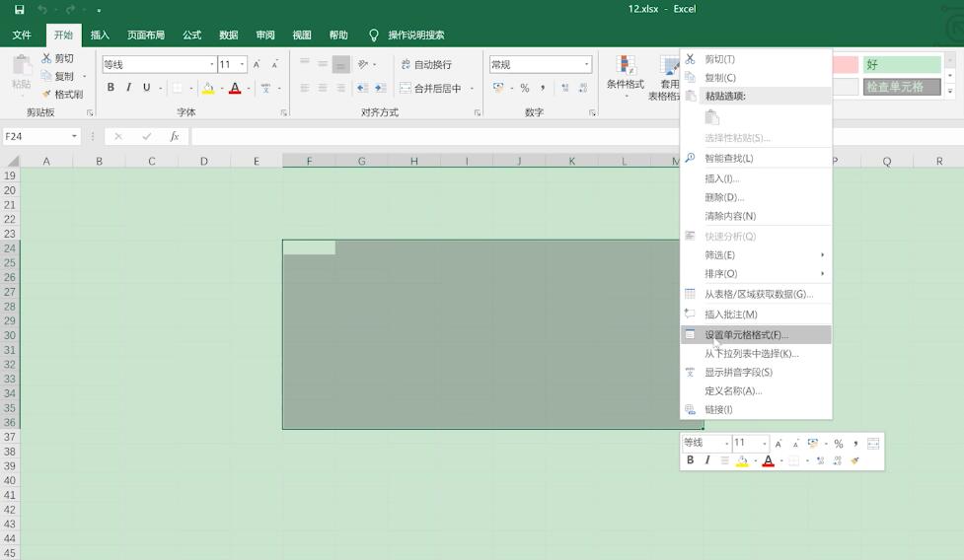Choose 插入(I)... in context menu
The image size is (964, 560).
pos(756,178)
